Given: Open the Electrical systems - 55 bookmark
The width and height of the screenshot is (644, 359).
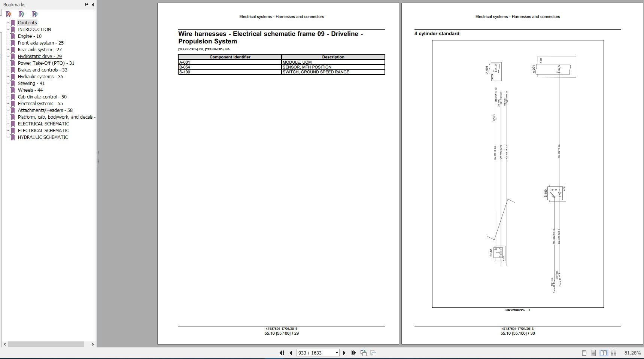Looking at the screenshot, I should point(40,103).
